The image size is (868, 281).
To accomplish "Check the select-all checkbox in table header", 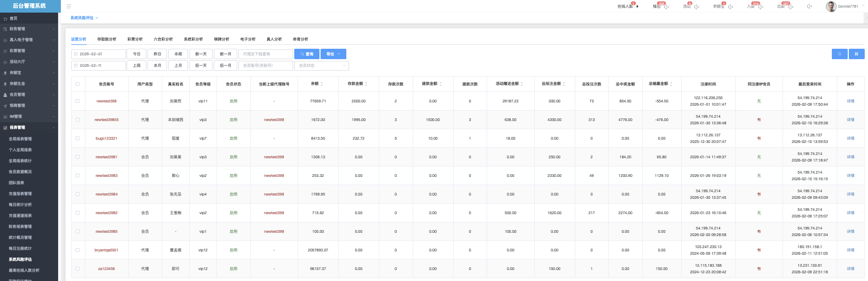I will click(78, 84).
